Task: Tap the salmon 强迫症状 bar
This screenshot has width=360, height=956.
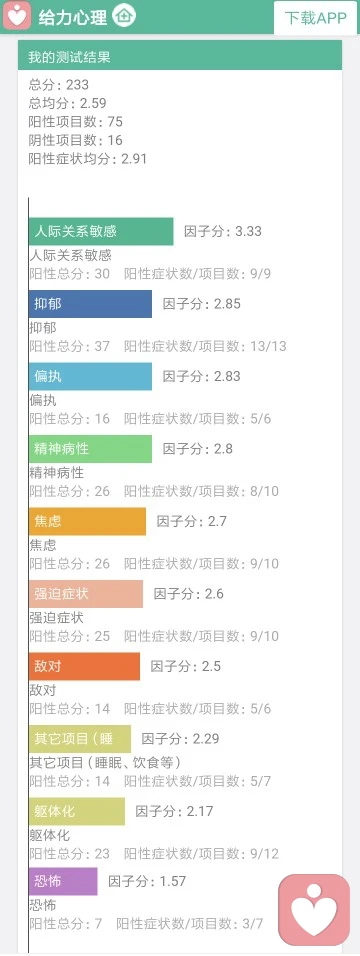Action: (x=85, y=594)
